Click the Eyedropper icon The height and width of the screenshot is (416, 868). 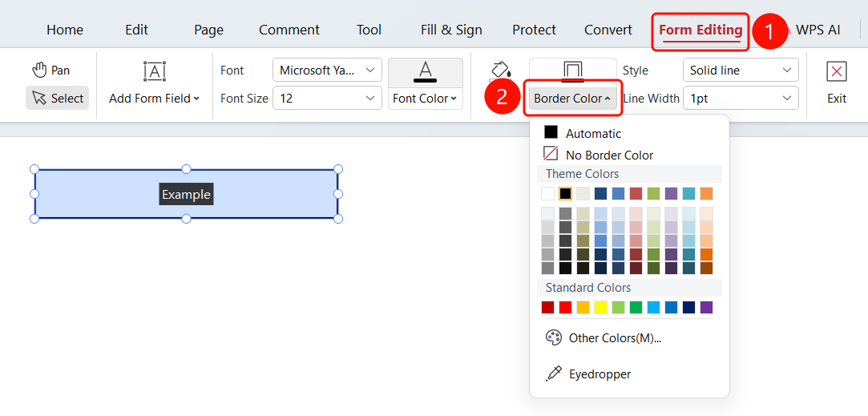pos(554,374)
